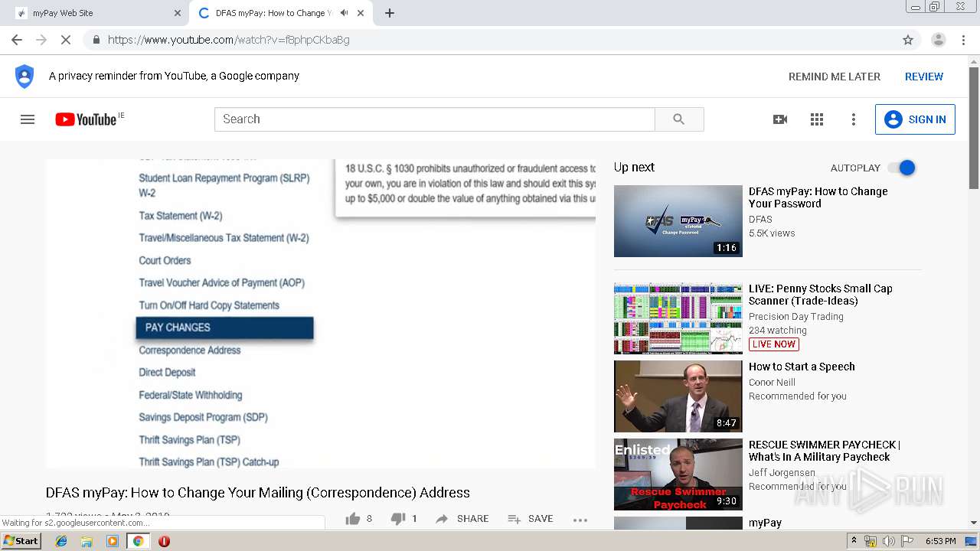
Task: Go back with browser back arrow
Action: 17,40
